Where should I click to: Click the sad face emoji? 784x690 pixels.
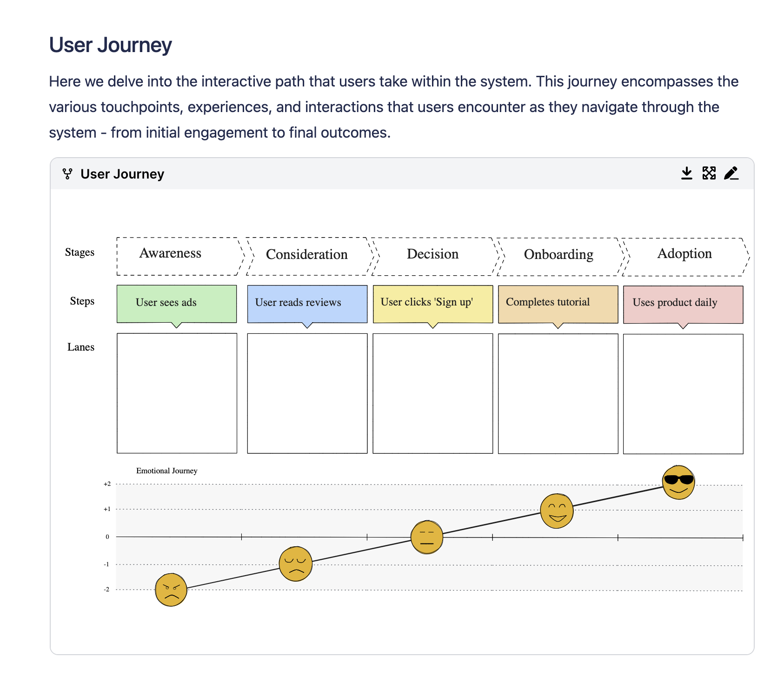[x=296, y=564]
